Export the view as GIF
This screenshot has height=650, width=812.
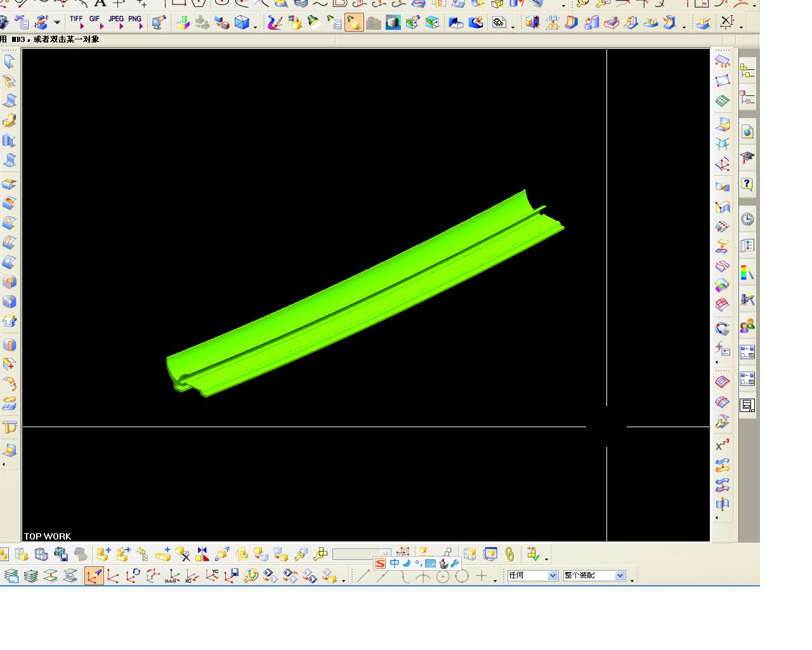click(x=95, y=22)
